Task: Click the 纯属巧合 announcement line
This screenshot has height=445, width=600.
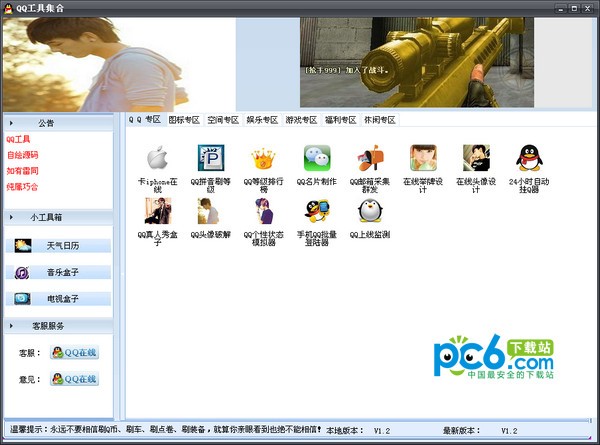Action: click(x=23, y=187)
